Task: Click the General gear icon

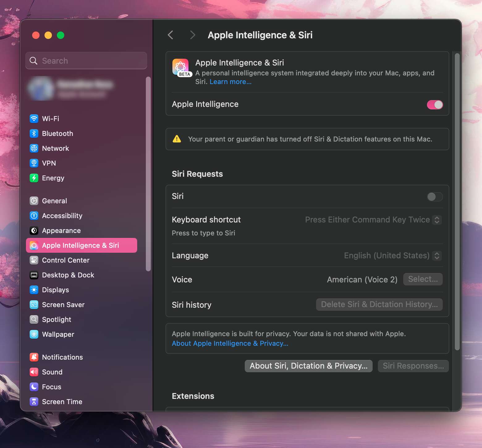Action: 34,201
